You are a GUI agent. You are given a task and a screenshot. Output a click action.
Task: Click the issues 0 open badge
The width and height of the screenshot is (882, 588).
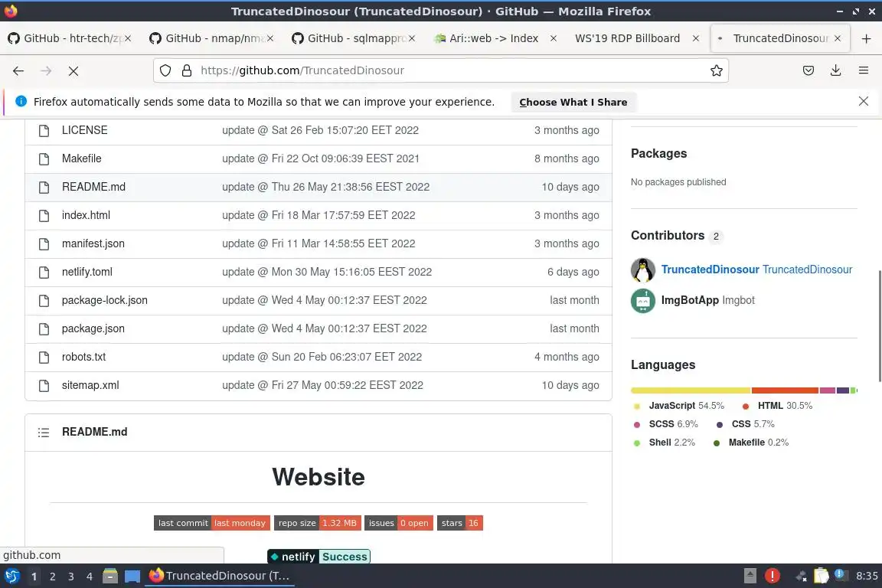pos(399,523)
